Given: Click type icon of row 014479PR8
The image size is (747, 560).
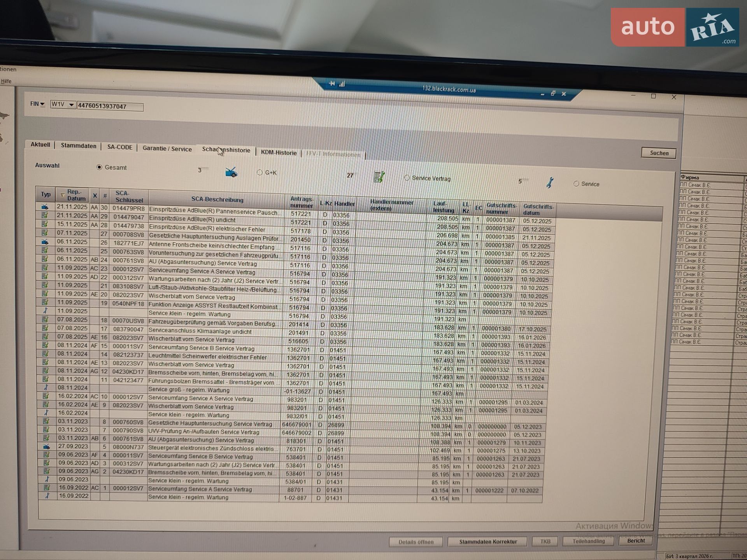Looking at the screenshot, I should (45, 206).
